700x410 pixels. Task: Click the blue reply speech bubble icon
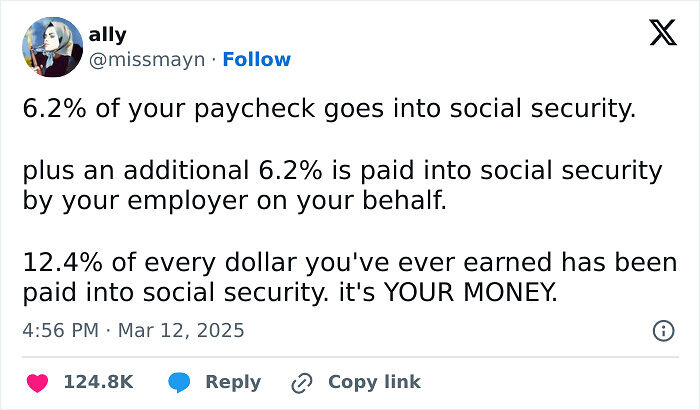click(x=179, y=383)
